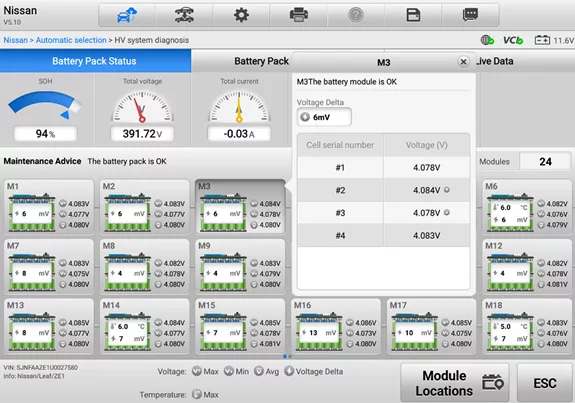Switch to Battery Pack Status tab
Image resolution: width=575 pixels, height=403 pixels.
tap(95, 61)
